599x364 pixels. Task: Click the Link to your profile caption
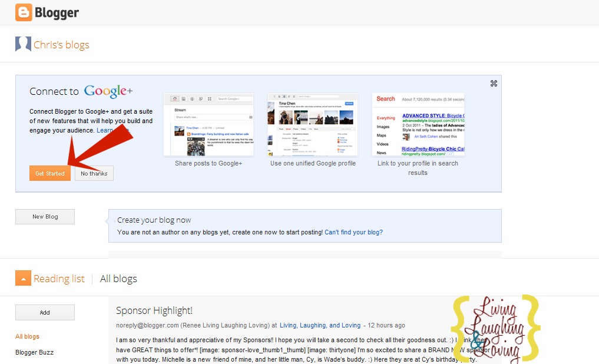[418, 168]
